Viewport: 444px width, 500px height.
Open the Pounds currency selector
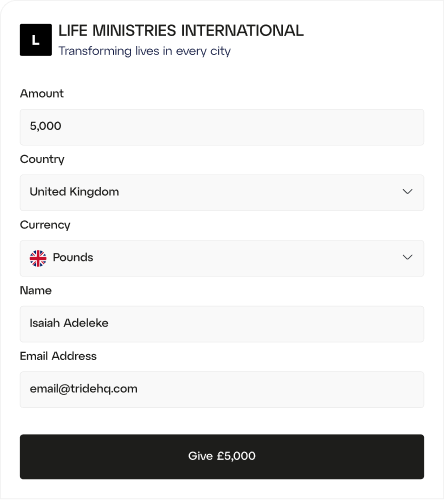[x=222, y=258]
